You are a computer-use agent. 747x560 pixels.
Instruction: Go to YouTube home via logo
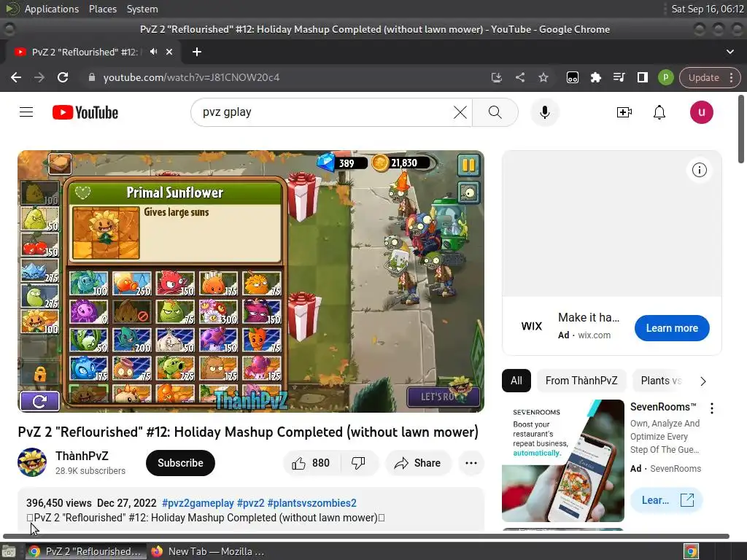tap(85, 112)
